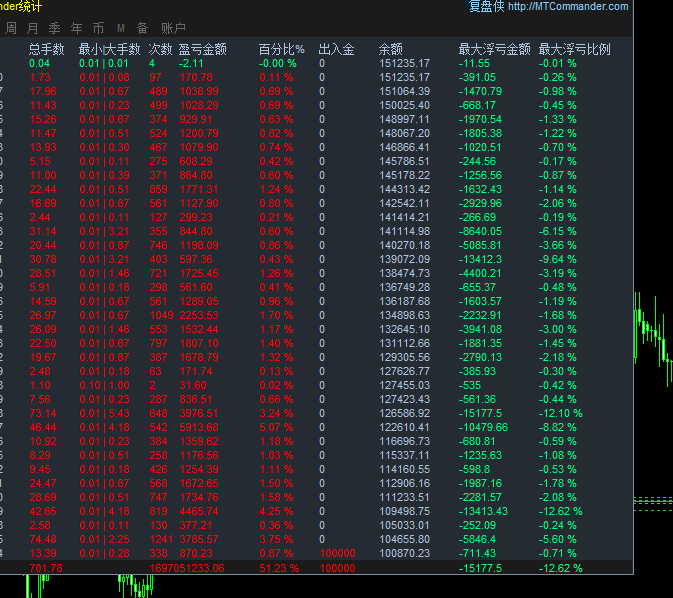
Task: Select the profit cell 1672.65
Action: point(199,483)
